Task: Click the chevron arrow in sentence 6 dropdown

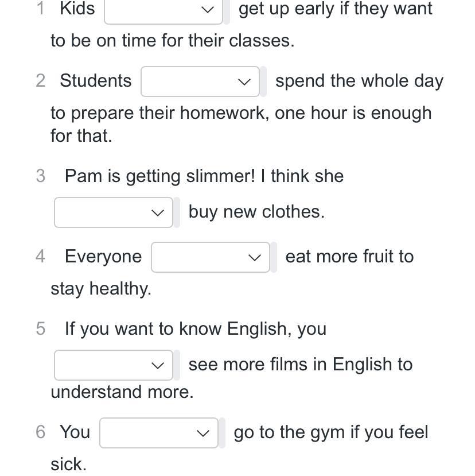Action: pyautogui.click(x=203, y=433)
